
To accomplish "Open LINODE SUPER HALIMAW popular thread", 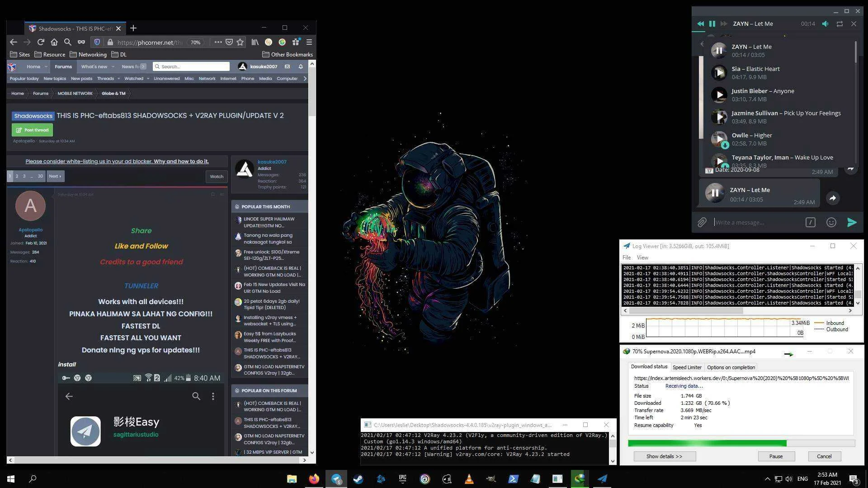I will (269, 222).
